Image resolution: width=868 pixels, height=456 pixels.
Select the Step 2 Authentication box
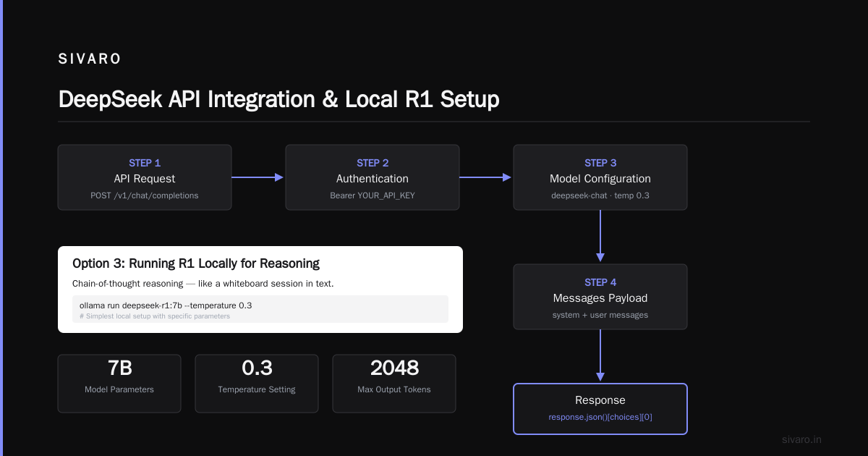pos(373,177)
